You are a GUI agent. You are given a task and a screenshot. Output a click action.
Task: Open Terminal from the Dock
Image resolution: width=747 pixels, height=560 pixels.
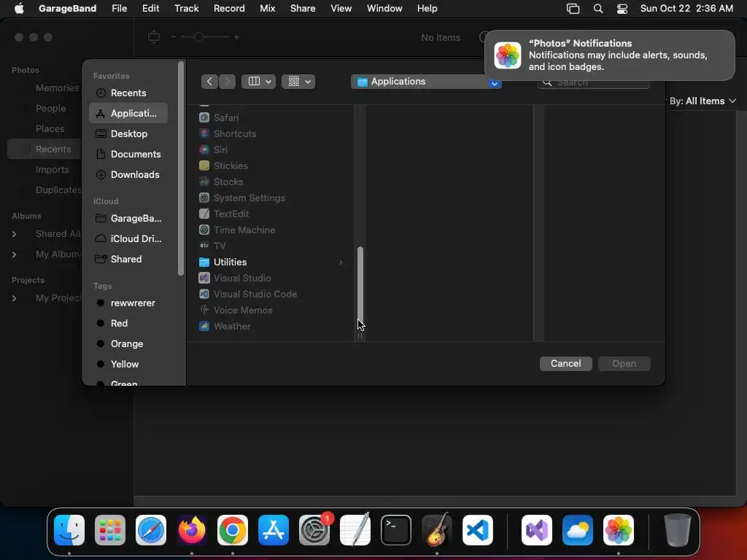click(x=396, y=530)
